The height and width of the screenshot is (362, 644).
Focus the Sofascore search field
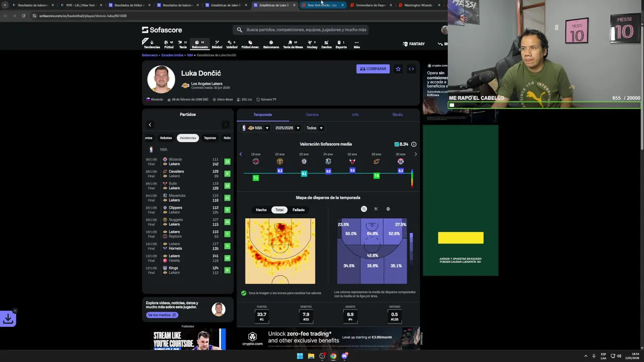point(302,30)
